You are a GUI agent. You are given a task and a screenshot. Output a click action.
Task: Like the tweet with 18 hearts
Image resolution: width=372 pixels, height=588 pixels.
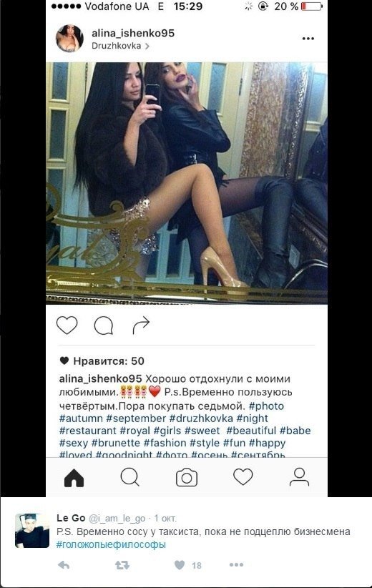coord(180,564)
